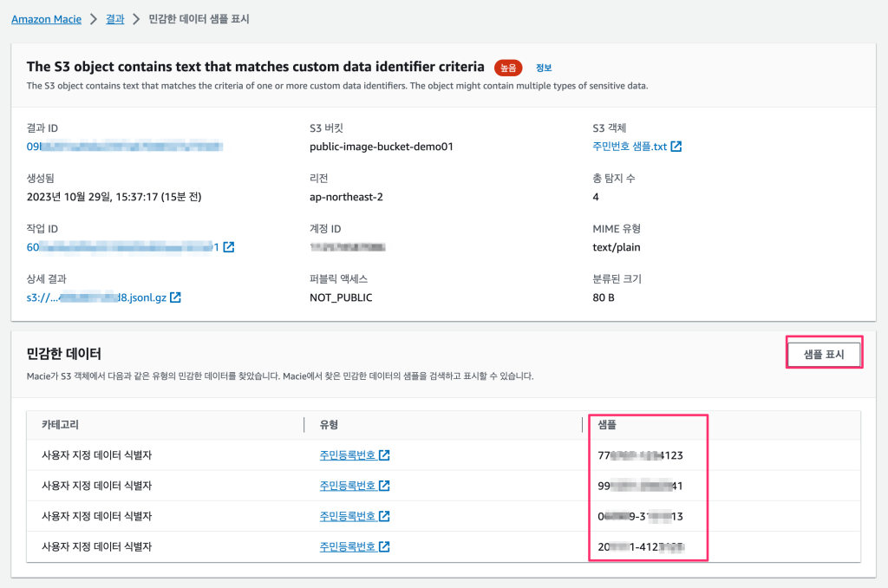Click the 민감한 데이터 section heading
This screenshot has width=888, height=588.
[x=64, y=354]
